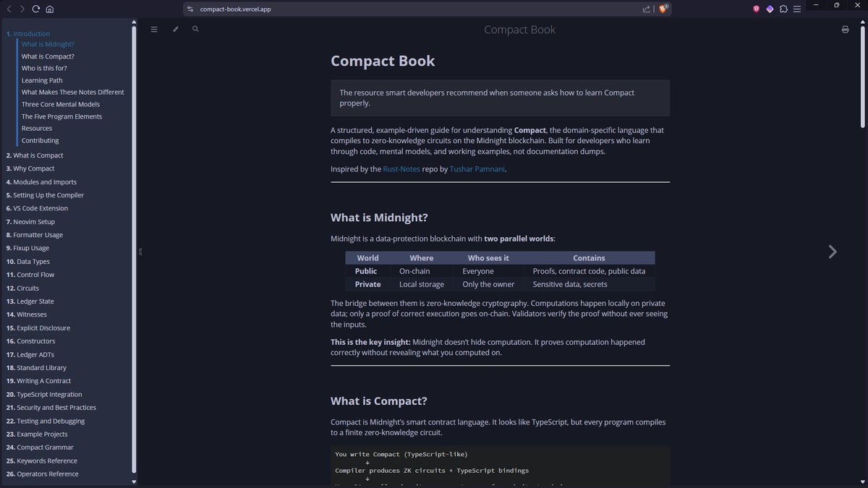Open chapter 21. Security and Best Practices

(x=51, y=408)
